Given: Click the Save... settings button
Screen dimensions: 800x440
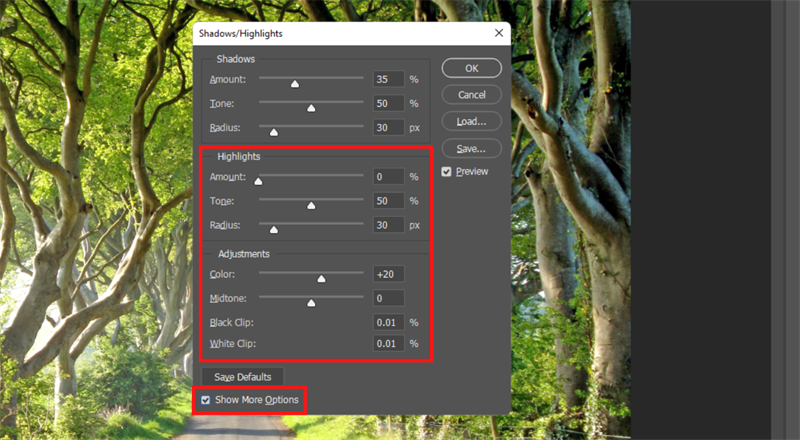Looking at the screenshot, I should (471, 149).
